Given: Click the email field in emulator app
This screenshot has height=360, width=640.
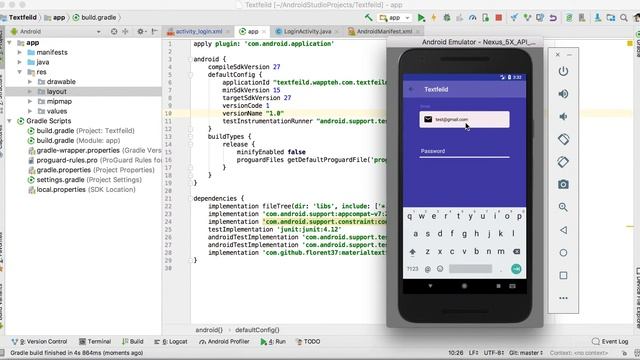Looking at the screenshot, I should coord(464,120).
